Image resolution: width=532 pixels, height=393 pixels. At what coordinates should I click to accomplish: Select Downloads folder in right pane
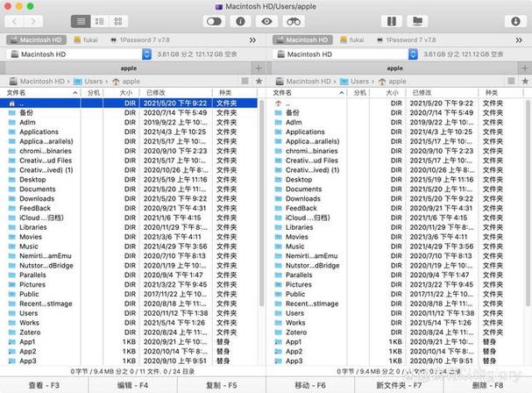pyautogui.click(x=396, y=199)
